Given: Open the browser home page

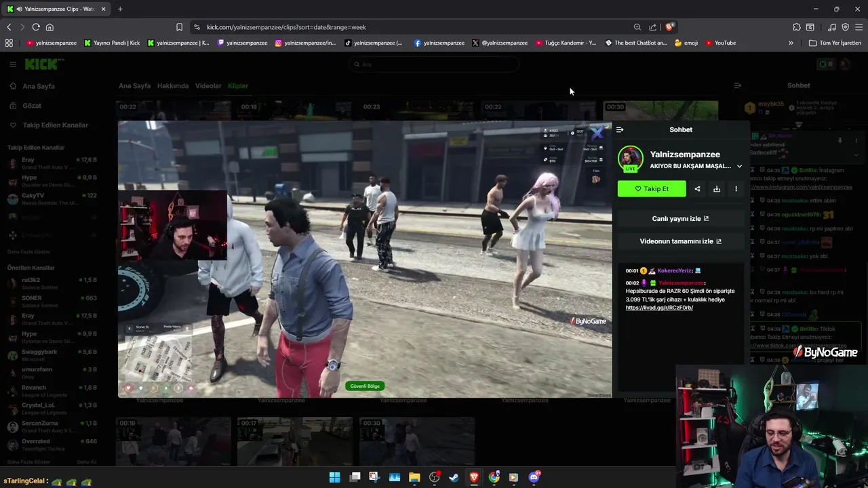Looking at the screenshot, I should pos(50,27).
